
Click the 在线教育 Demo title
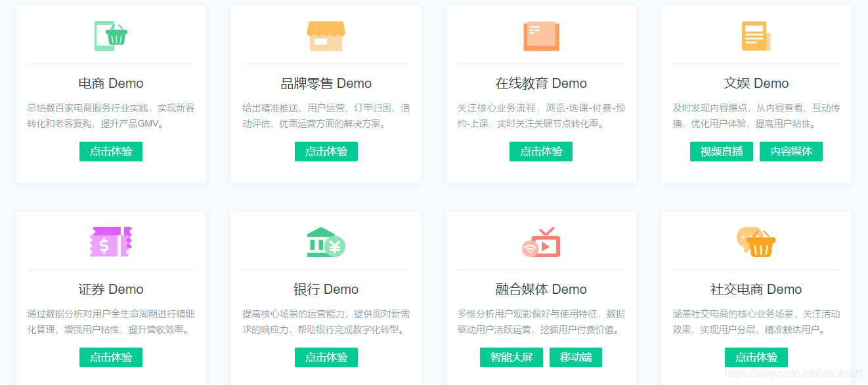click(x=541, y=83)
